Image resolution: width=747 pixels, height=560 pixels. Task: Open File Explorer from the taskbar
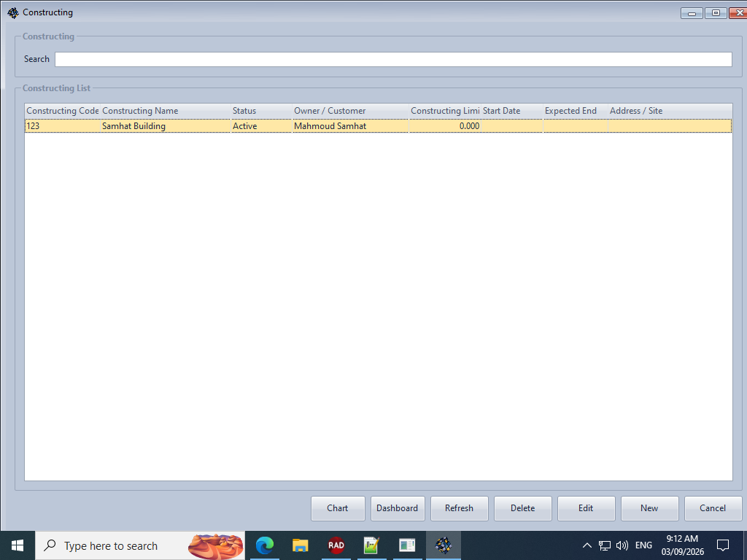[300, 545]
